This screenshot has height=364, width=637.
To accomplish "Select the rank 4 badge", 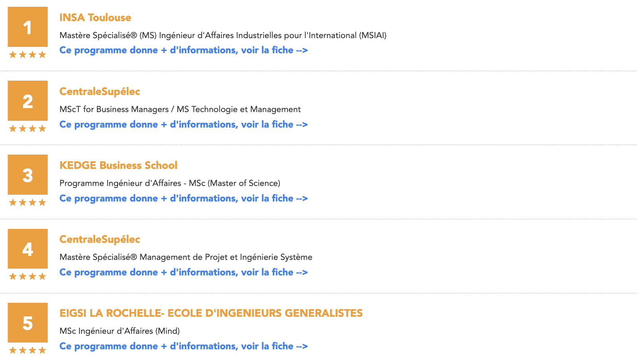I will click(x=27, y=249).
